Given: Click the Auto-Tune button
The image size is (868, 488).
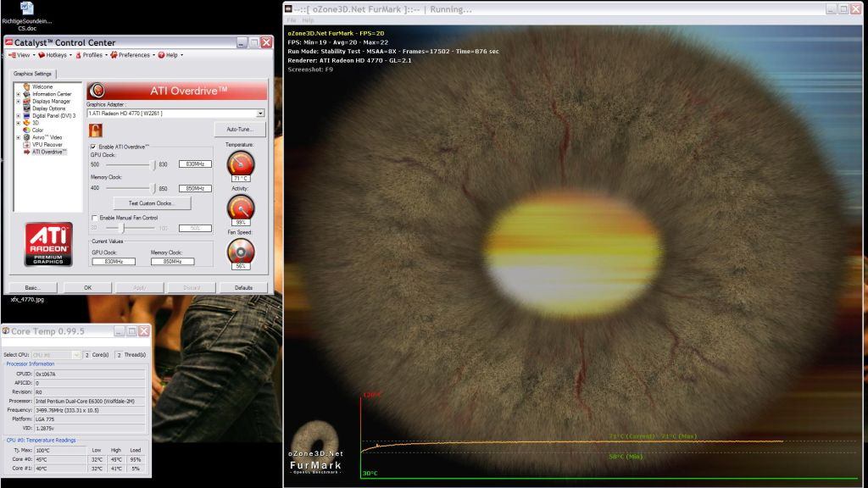Looking at the screenshot, I should coord(240,129).
